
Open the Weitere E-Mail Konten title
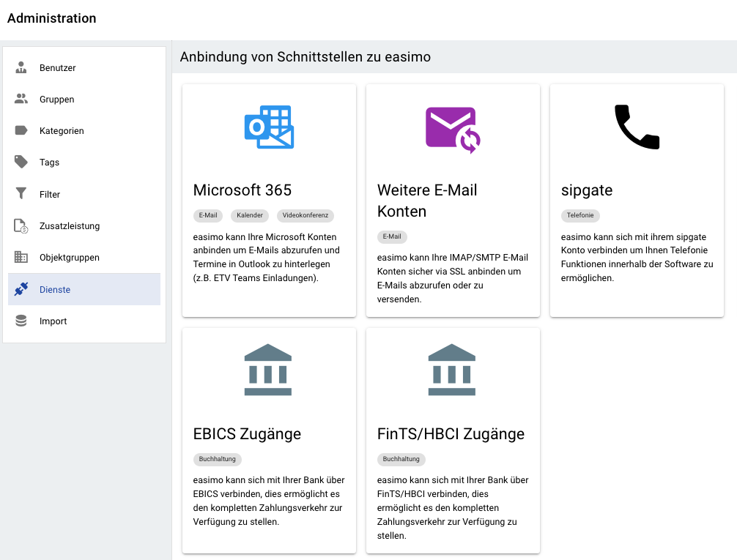tap(427, 201)
